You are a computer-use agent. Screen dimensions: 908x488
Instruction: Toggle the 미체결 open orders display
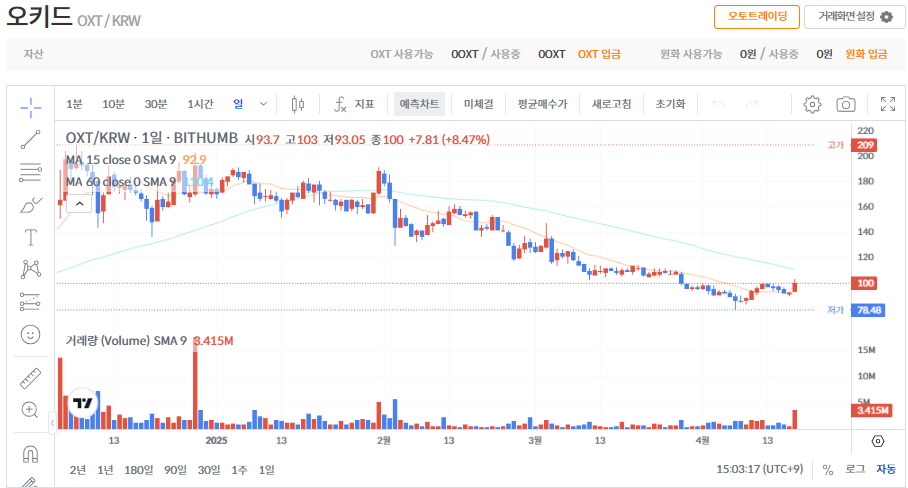click(478, 104)
